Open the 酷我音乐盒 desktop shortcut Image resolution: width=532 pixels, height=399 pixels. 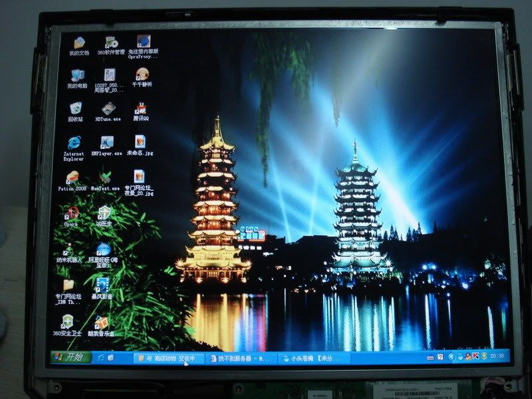tap(100, 323)
